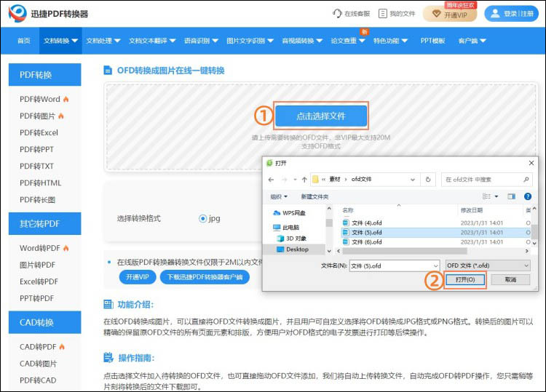Open PPT模板 navigation item
This screenshot has width=546, height=392.
pos(433,41)
